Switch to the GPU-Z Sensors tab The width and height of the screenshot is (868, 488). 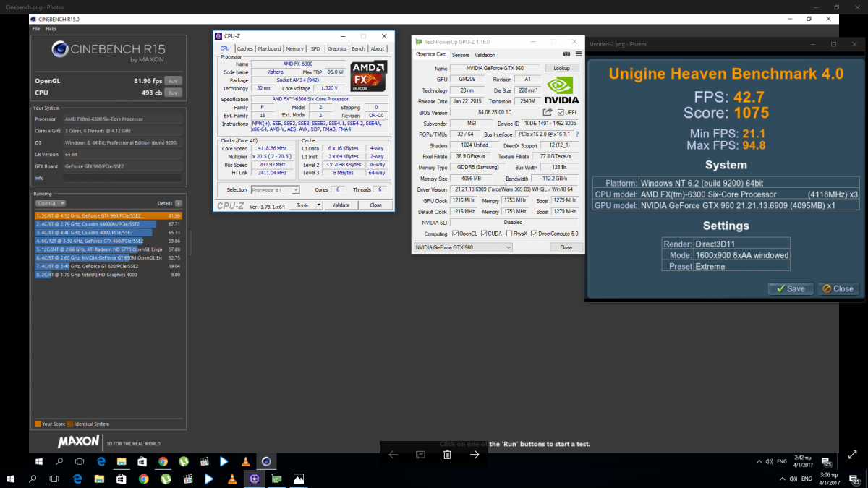click(x=461, y=55)
